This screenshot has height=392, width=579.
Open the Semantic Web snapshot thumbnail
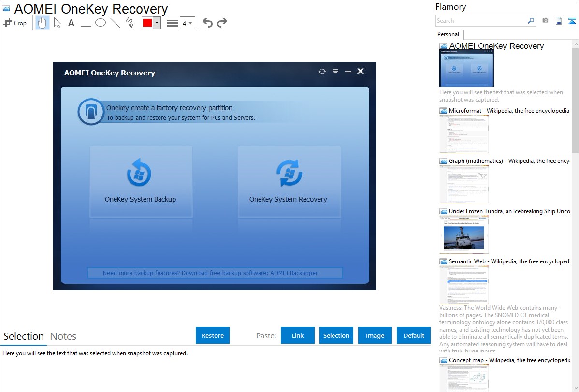pyautogui.click(x=464, y=285)
